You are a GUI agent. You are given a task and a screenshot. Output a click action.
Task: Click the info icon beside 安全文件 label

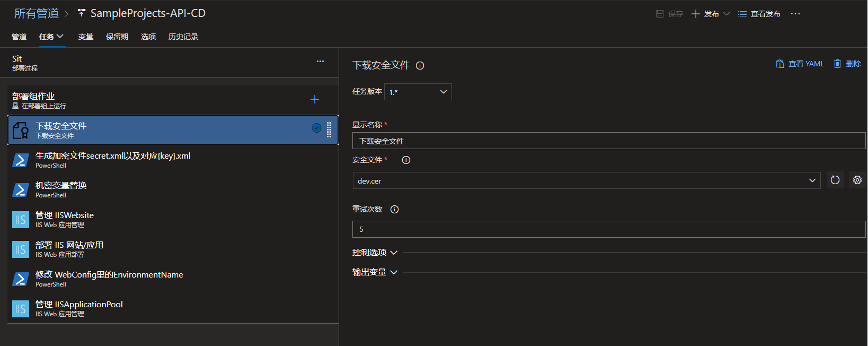coord(406,160)
